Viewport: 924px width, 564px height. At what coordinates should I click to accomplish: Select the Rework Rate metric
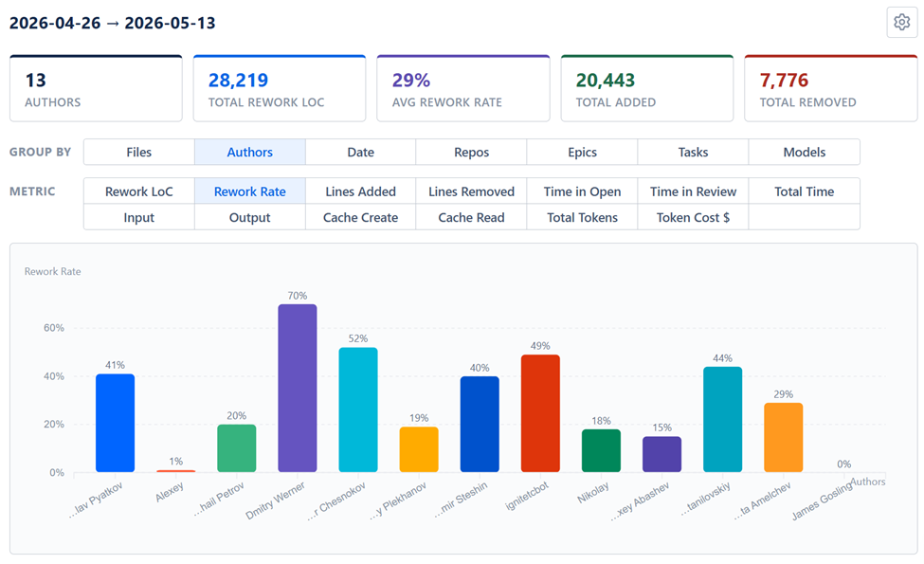(250, 191)
